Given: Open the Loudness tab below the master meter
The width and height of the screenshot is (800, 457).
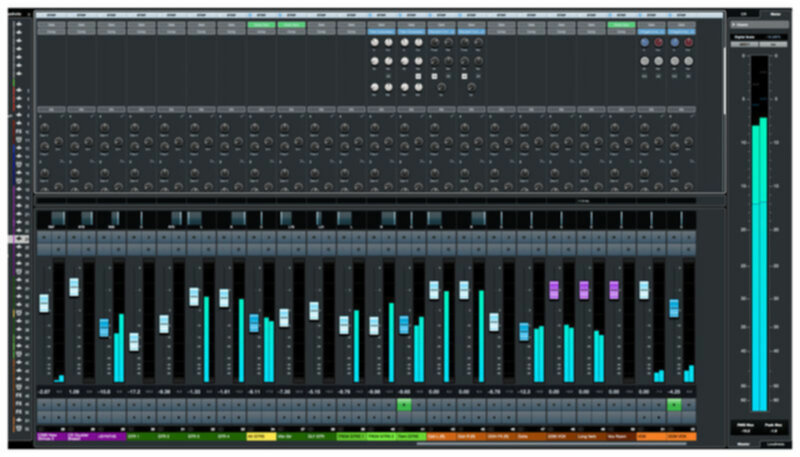Looking at the screenshot, I should (x=775, y=443).
